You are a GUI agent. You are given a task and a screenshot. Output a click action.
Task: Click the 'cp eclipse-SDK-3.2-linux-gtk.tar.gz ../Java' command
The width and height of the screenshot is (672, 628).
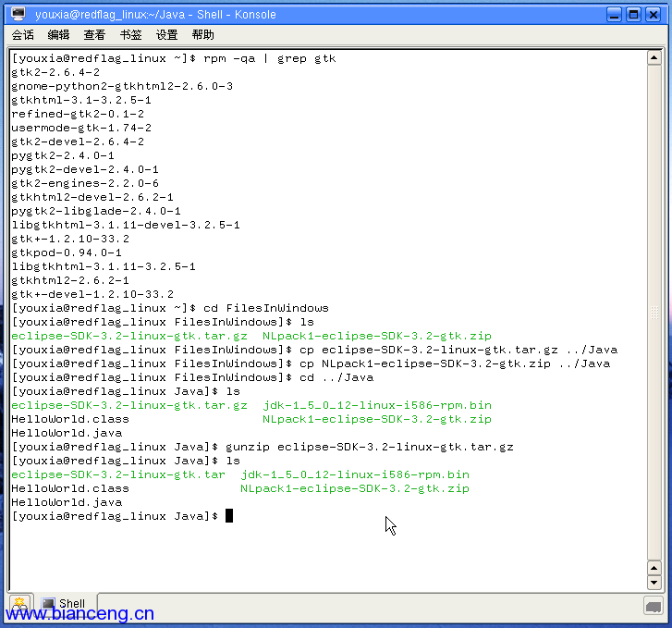(314, 350)
